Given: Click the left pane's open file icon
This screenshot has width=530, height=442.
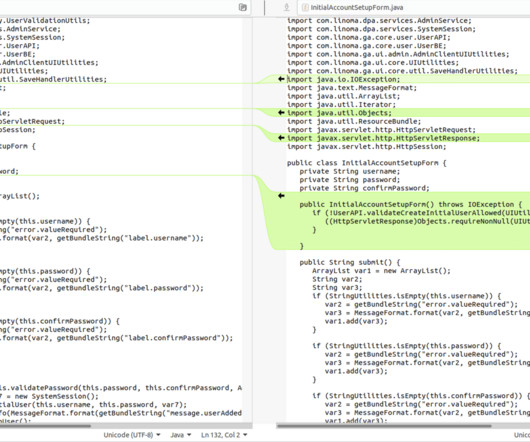Looking at the screenshot, I should 242,7.
